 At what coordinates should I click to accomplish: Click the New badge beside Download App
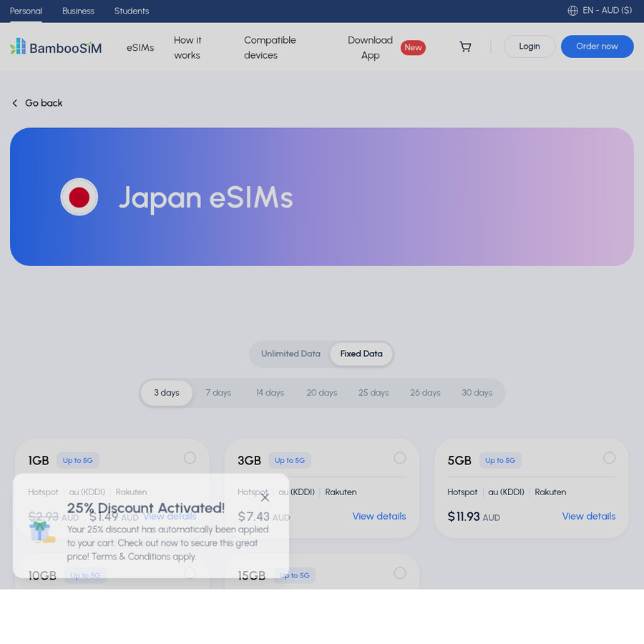(x=413, y=48)
